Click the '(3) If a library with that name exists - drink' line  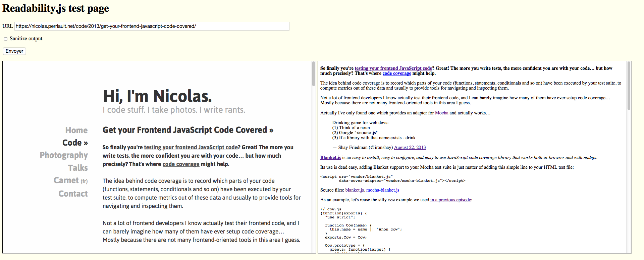[x=374, y=138]
